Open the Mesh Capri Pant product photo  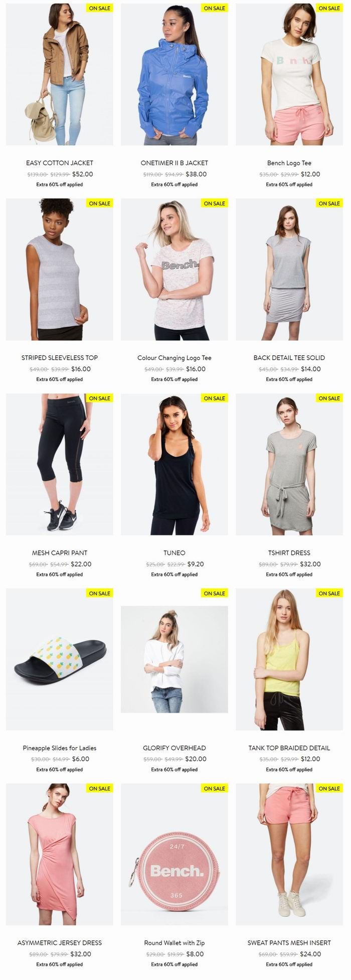pos(60,464)
